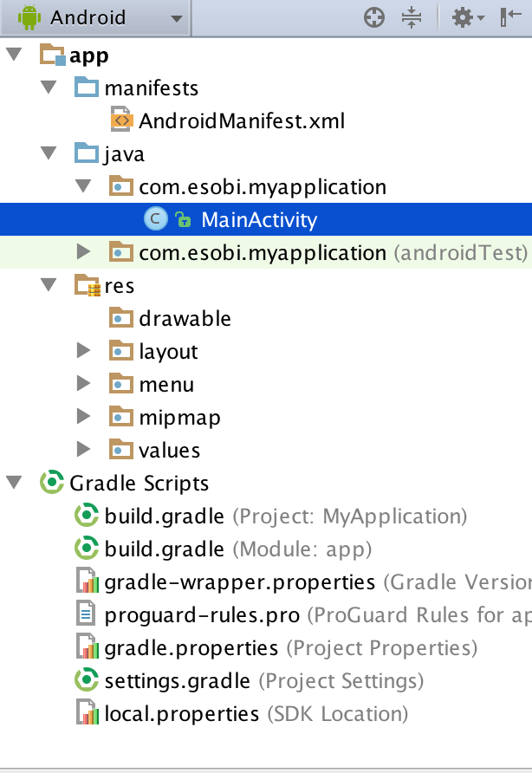Expand the layout folder
This screenshot has height=773, width=532.
coord(83,351)
